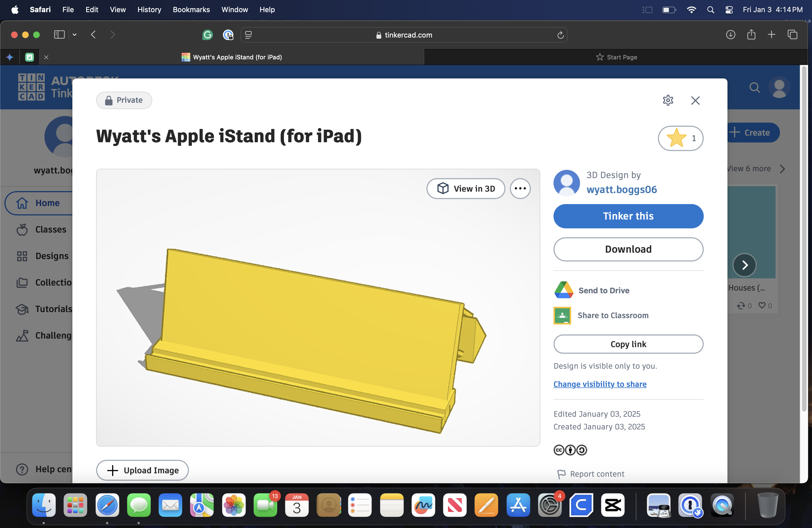Screen dimensions: 812x528
Task: Select the Wyatt's Apple iStand tab
Action: coord(232,57)
